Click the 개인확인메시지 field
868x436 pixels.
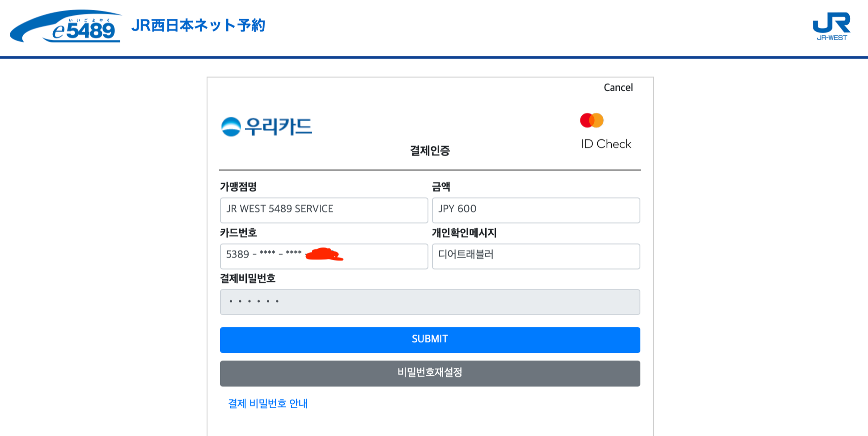(x=536, y=256)
